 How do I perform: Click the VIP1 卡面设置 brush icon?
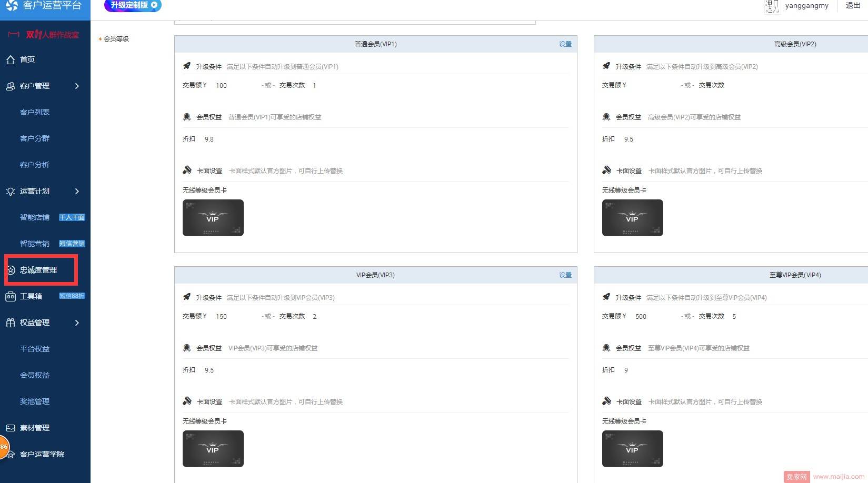(187, 170)
